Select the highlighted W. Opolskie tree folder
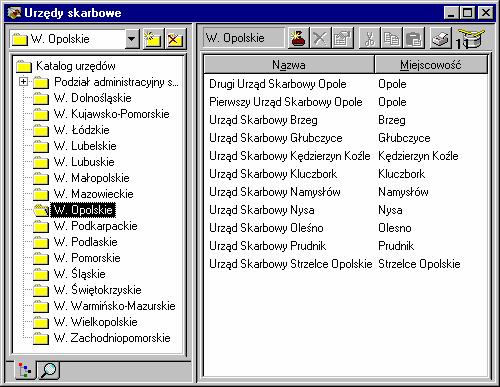This screenshot has width=500, height=387. 75,210
